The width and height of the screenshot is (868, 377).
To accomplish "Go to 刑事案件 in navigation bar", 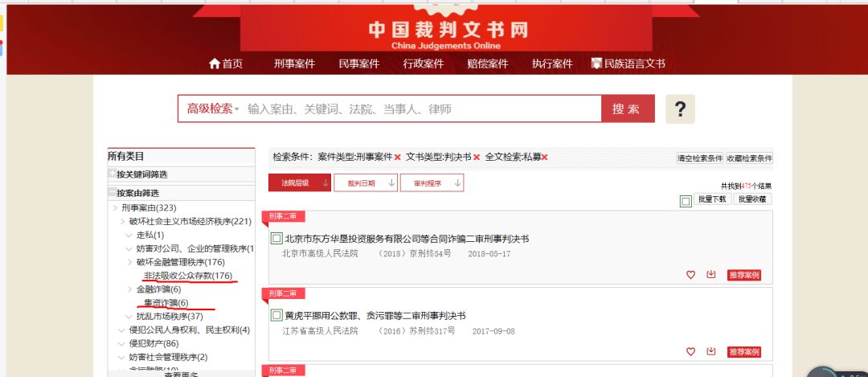I will (294, 64).
